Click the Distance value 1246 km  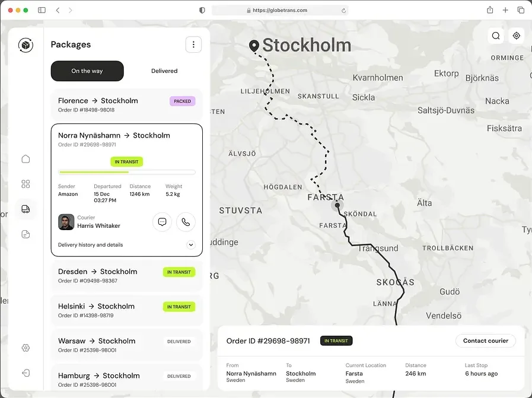(139, 194)
